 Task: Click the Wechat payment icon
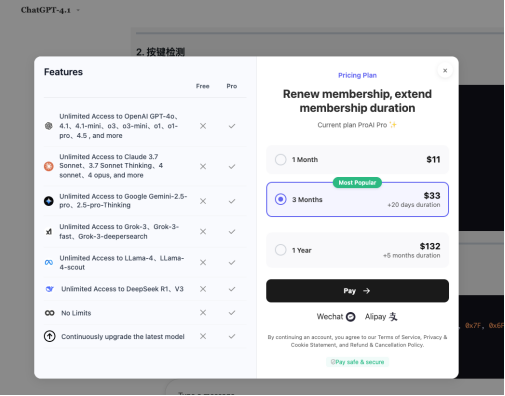point(351,317)
